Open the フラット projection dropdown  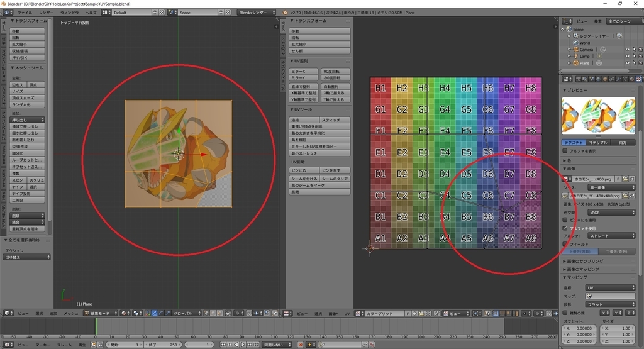611,304
